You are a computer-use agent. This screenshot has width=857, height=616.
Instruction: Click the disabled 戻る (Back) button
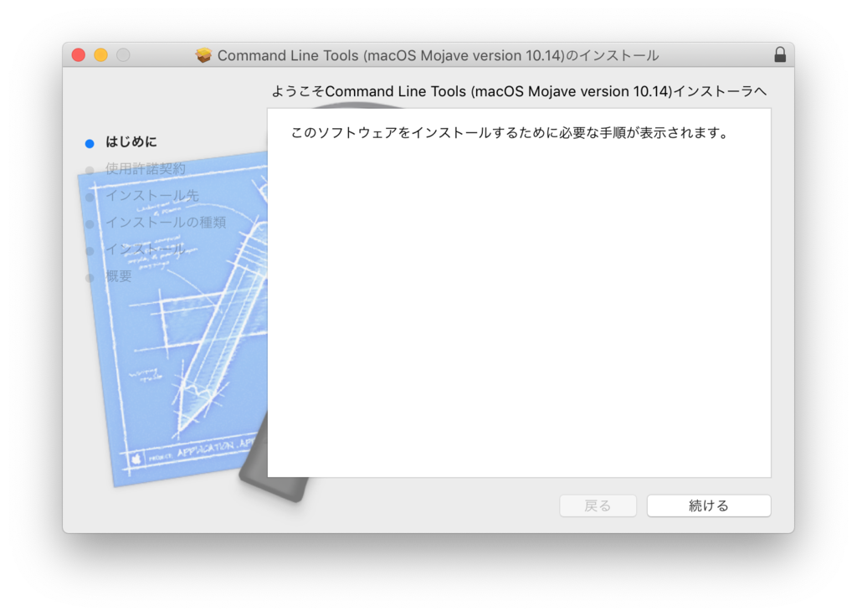(598, 506)
